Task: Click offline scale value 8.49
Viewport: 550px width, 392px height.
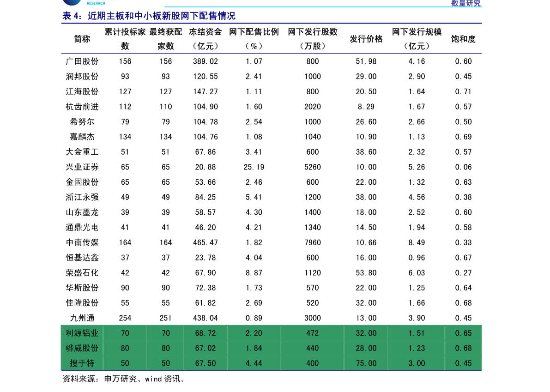Action: (x=417, y=242)
